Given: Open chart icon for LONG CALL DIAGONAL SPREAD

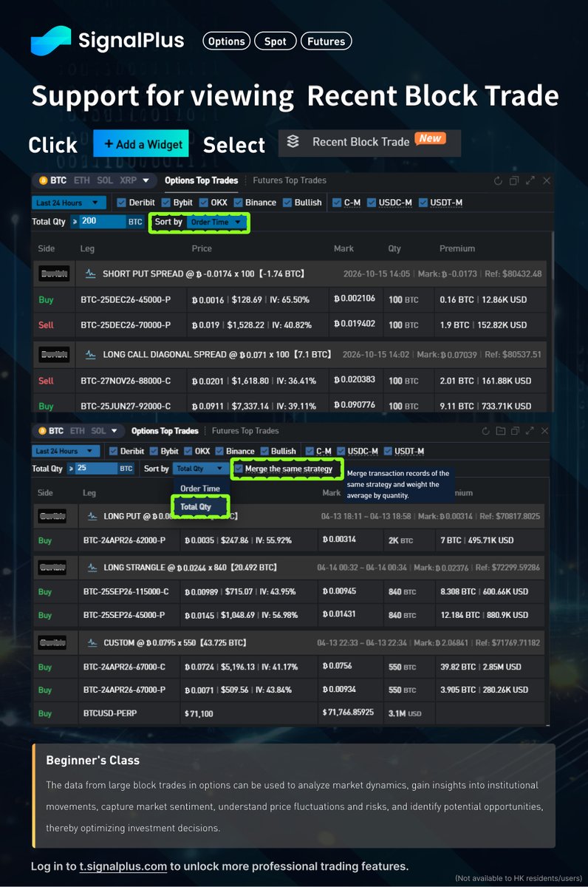Looking at the screenshot, I should click(91, 355).
